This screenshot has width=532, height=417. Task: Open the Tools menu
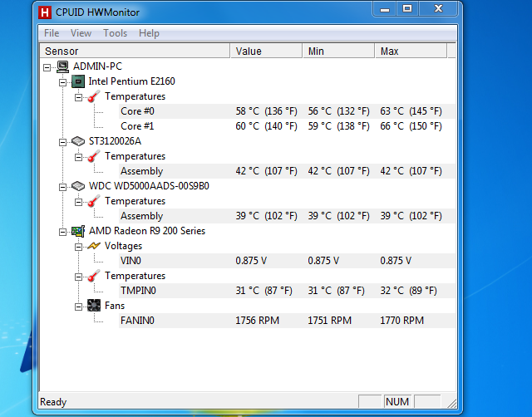click(115, 33)
